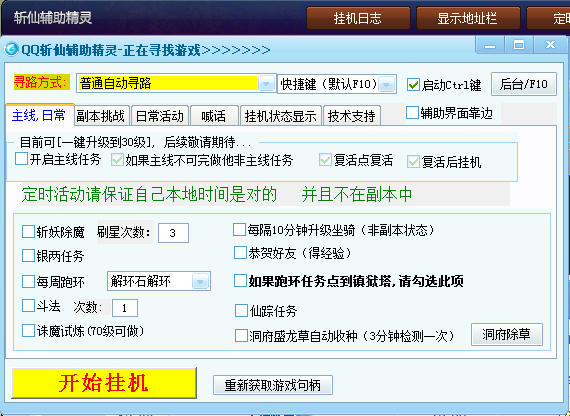Screen dimensions: 570x416
Task: Close the QQ斩仙辅助精灵 window
Action: (550, 45)
